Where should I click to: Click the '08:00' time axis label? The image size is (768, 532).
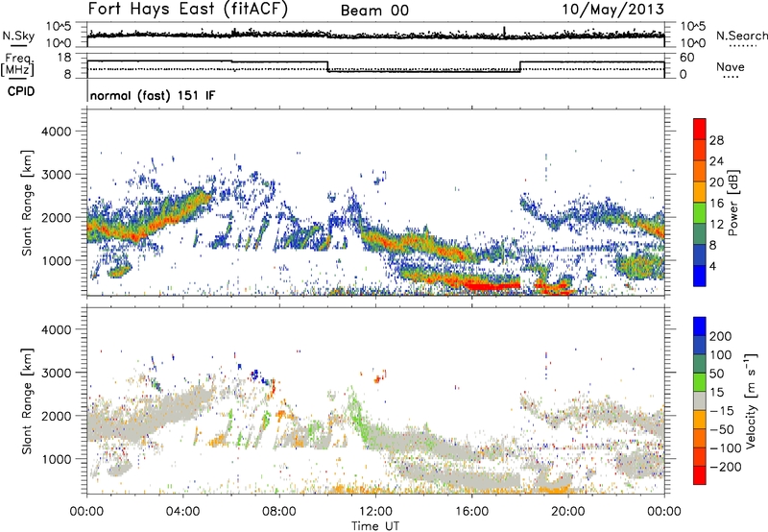[279, 512]
